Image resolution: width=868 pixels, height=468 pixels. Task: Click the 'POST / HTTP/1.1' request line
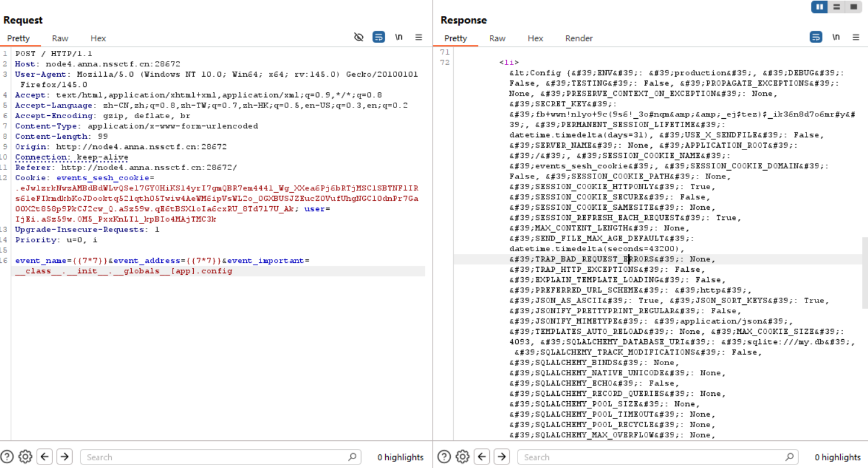coord(54,53)
